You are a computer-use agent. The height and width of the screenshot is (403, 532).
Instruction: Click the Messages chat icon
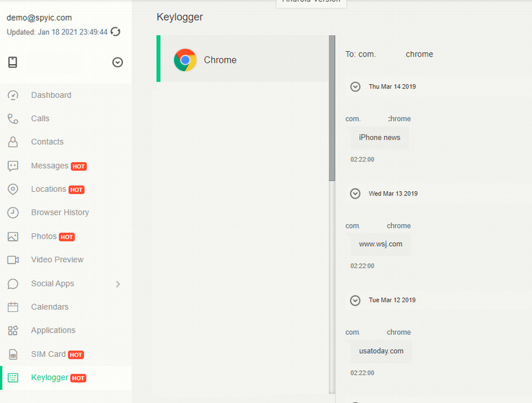point(13,166)
